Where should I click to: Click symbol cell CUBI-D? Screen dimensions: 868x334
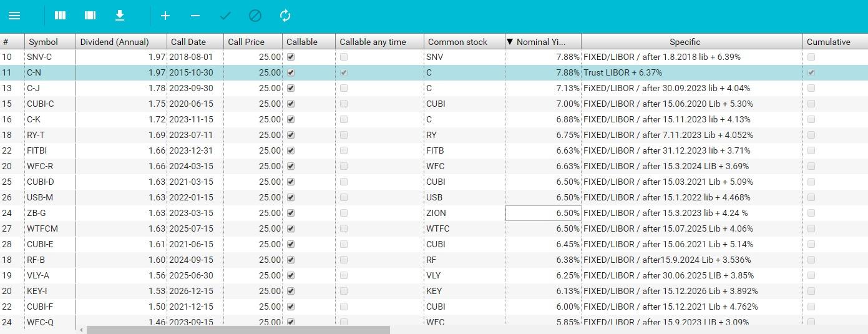pos(51,182)
